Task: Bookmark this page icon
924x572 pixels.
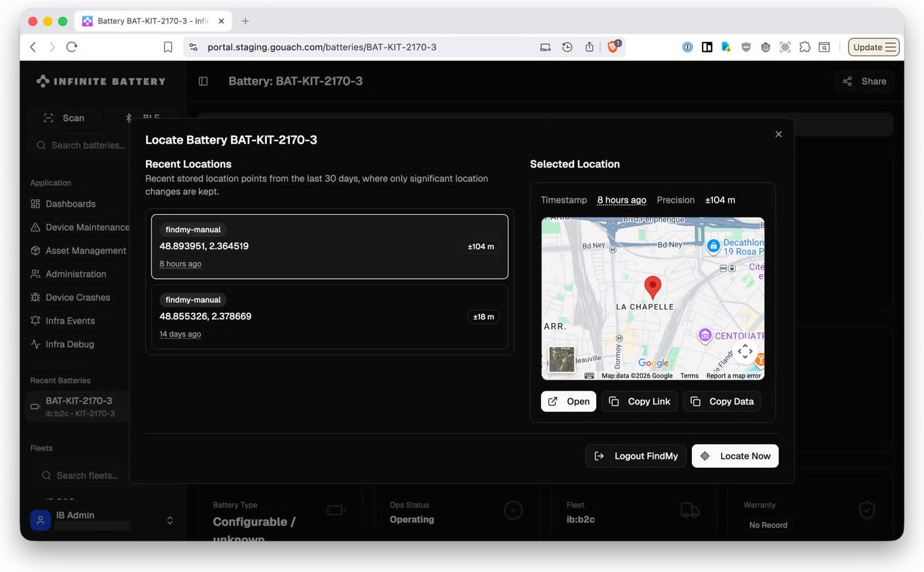Action: click(168, 47)
